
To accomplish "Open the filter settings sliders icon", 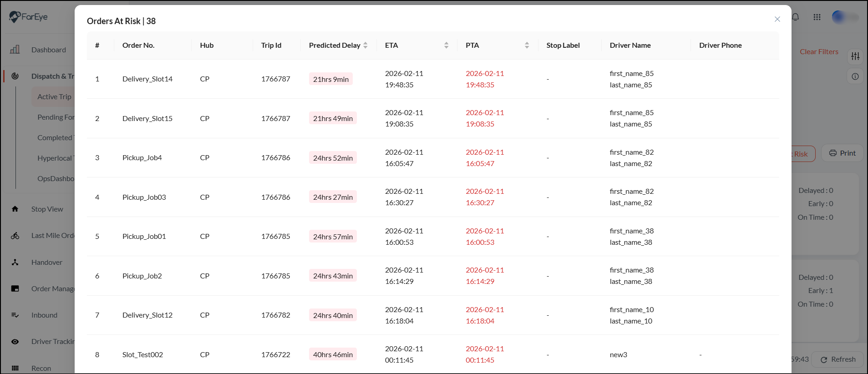I will [x=855, y=56].
